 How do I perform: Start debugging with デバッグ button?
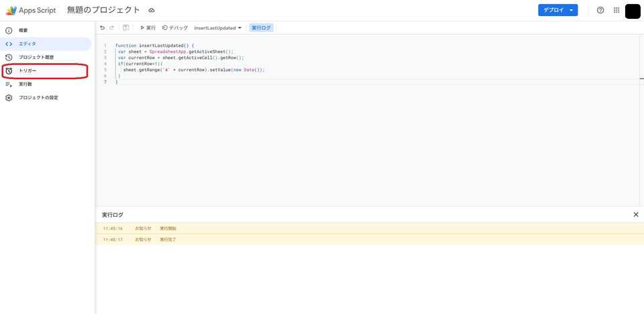click(175, 28)
